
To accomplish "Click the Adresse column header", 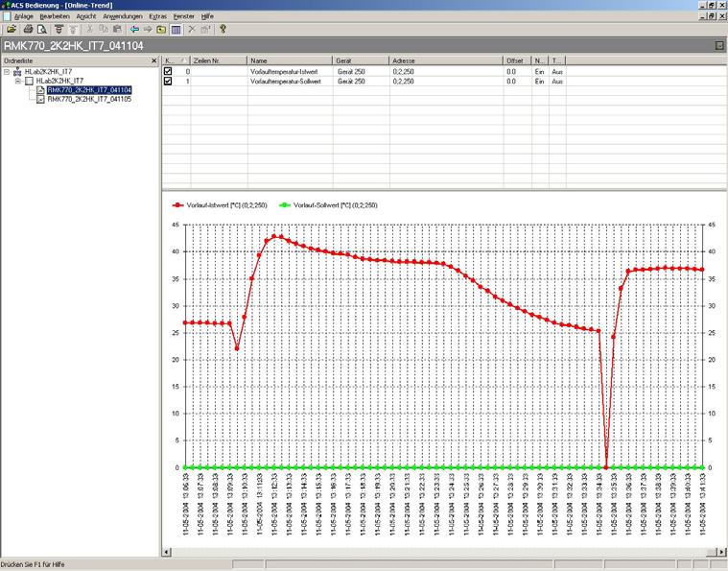I will tap(446, 60).
